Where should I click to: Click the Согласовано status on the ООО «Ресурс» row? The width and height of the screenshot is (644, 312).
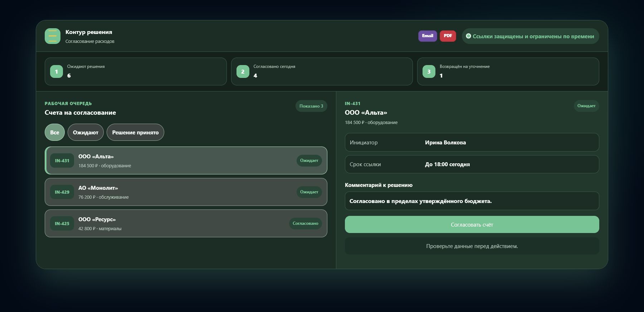[x=306, y=223]
